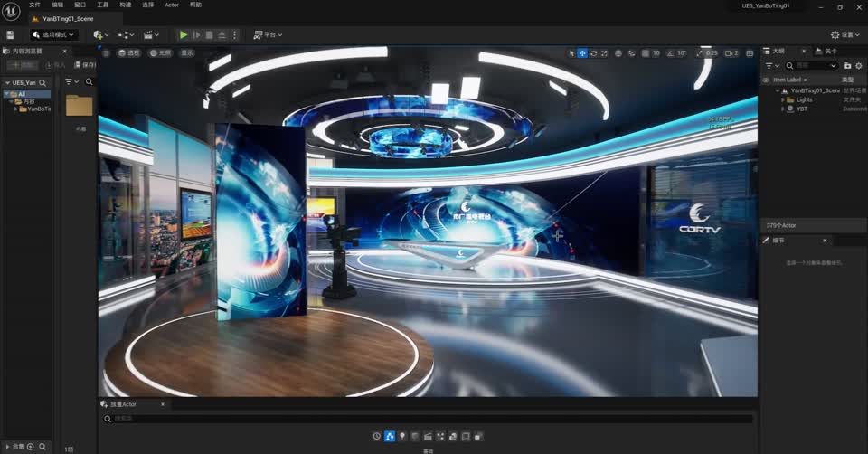Image resolution: width=868 pixels, height=454 pixels.
Task: Save the current level with disk icon
Action: tap(10, 34)
